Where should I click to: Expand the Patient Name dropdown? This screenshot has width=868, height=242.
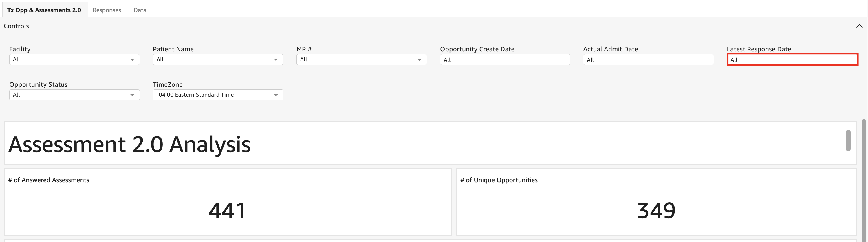tap(218, 59)
